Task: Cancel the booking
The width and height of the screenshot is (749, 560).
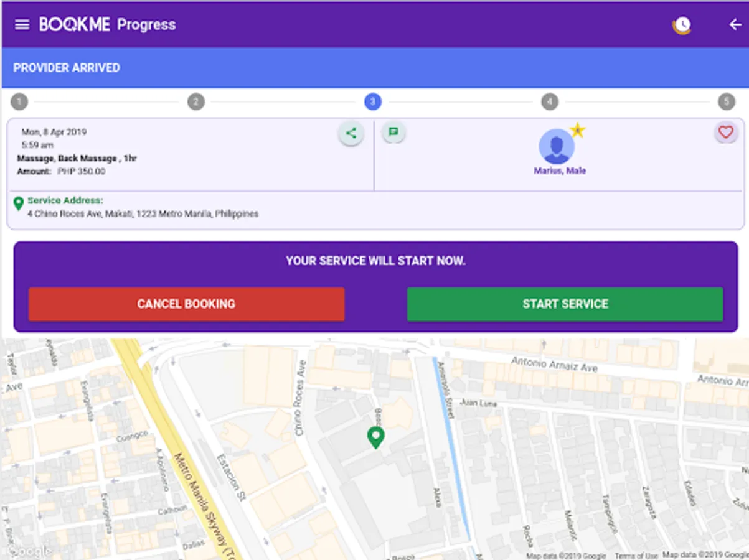Action: coord(186,304)
